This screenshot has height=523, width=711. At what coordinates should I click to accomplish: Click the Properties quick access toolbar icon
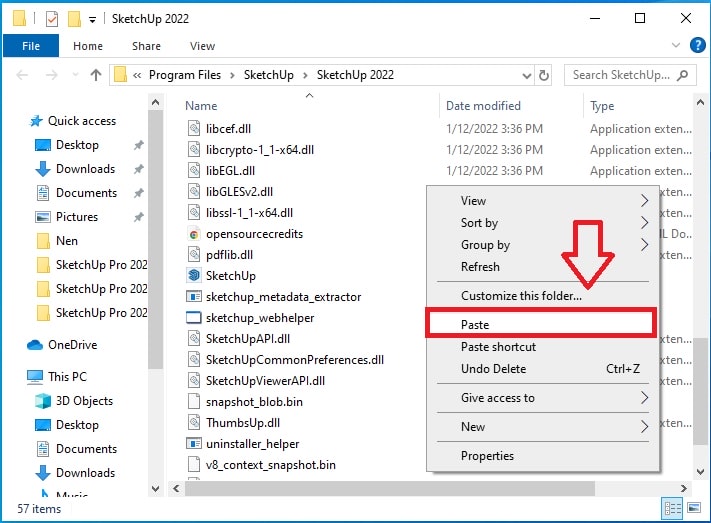52,19
